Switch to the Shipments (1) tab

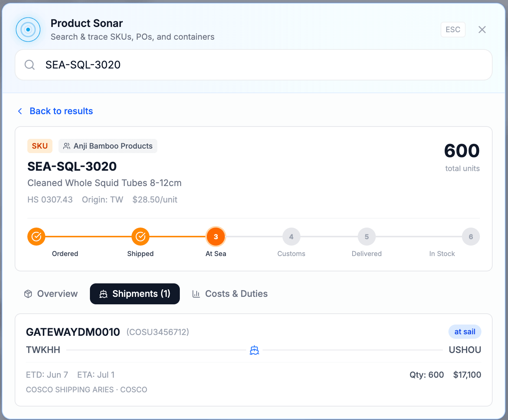(x=134, y=294)
